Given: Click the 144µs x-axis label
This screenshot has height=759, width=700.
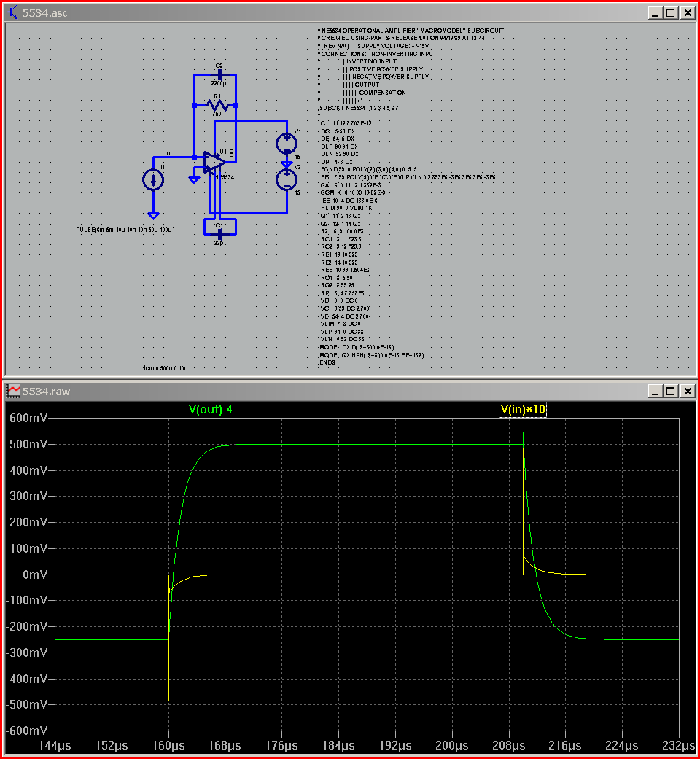Looking at the screenshot, I should coord(55,746).
